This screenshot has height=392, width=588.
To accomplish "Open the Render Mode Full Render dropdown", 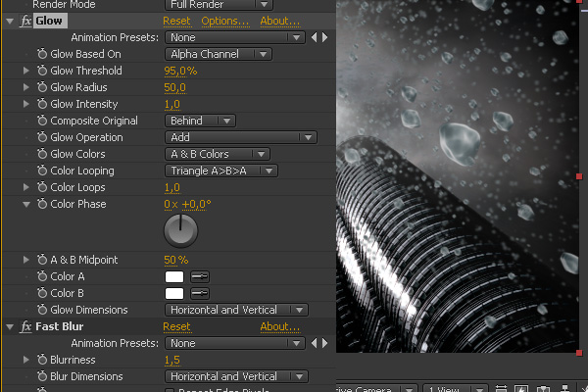I will (219, 5).
